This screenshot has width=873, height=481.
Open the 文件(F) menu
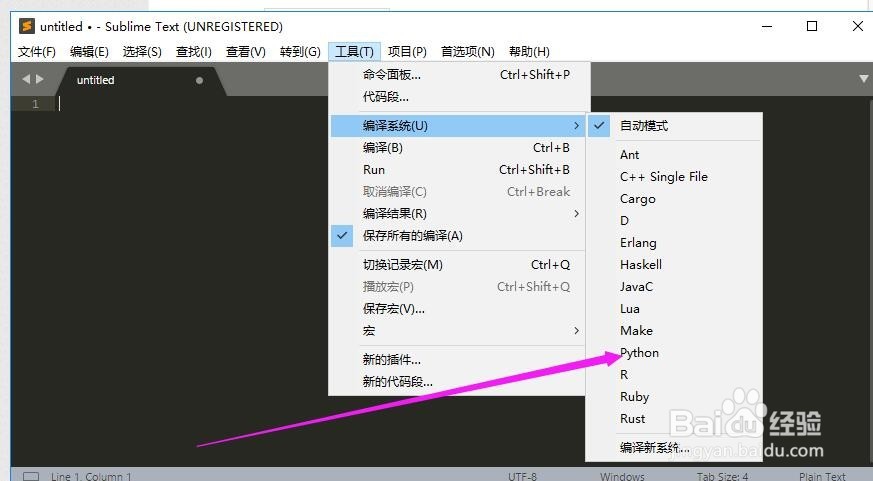[x=37, y=52]
